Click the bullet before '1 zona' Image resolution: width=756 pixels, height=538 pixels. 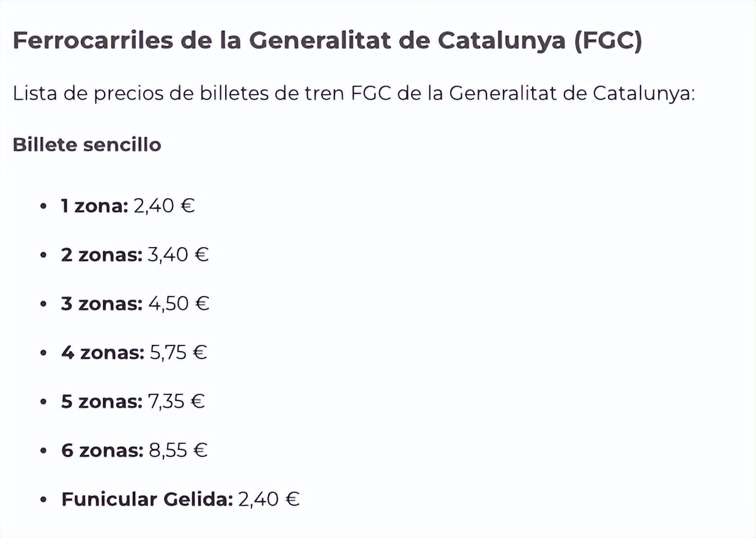(43, 207)
